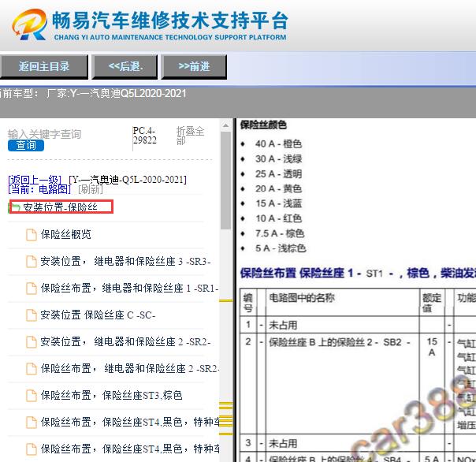Go back with the <<后退 button
The height and width of the screenshot is (462, 476).
click(125, 66)
